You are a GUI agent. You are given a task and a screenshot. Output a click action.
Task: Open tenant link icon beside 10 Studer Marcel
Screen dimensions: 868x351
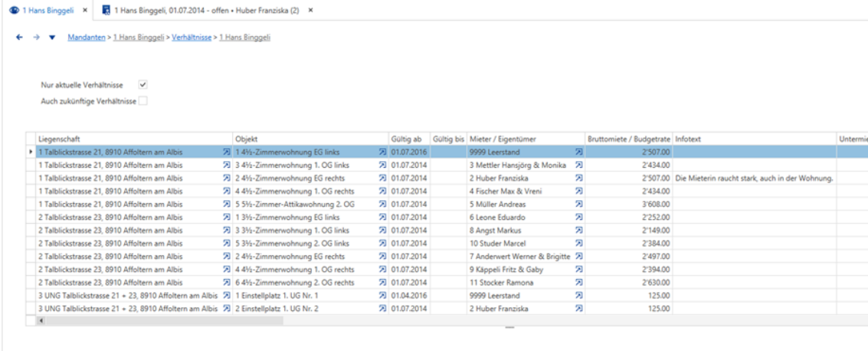click(579, 244)
